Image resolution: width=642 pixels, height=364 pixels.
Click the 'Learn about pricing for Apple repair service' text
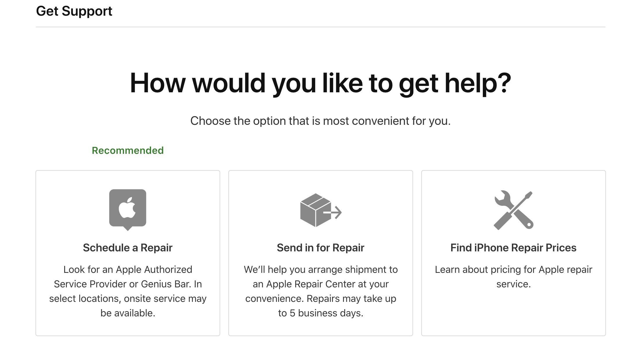pos(513,276)
